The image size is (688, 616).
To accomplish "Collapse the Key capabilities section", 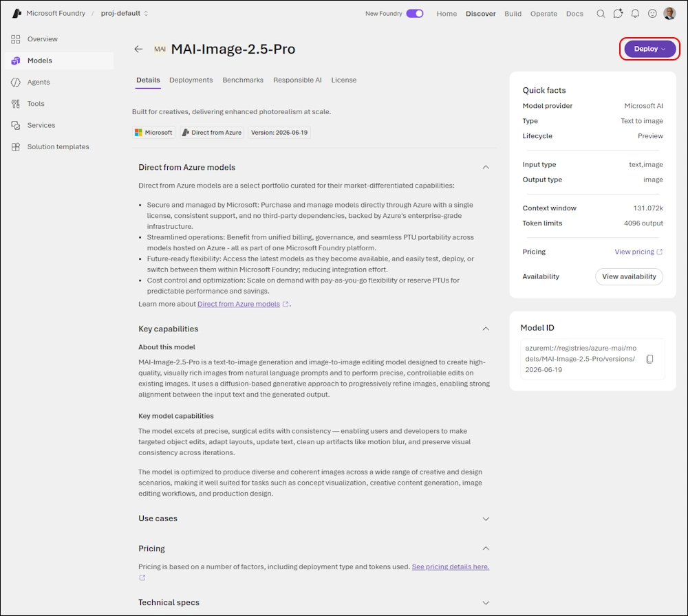I will pyautogui.click(x=486, y=329).
